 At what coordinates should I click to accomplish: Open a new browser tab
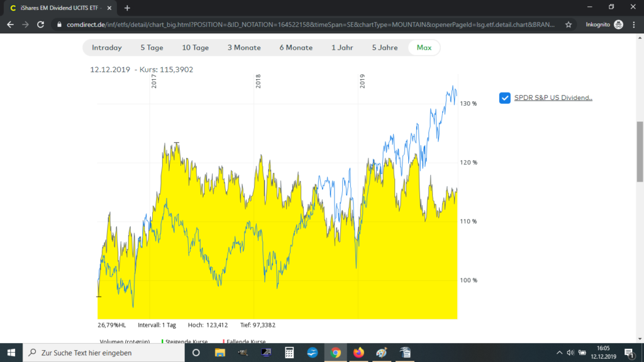pyautogui.click(x=127, y=8)
